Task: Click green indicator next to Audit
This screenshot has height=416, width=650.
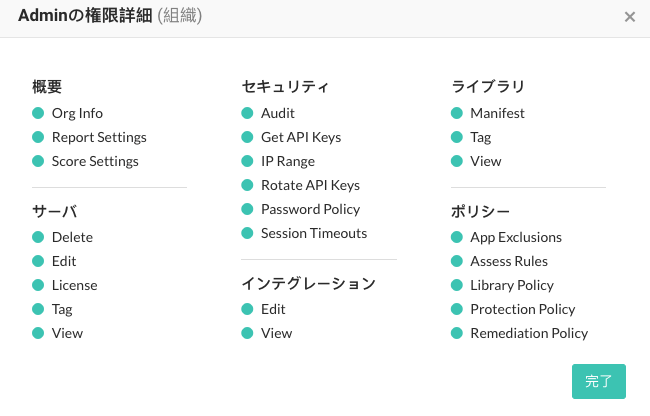Action: point(247,113)
